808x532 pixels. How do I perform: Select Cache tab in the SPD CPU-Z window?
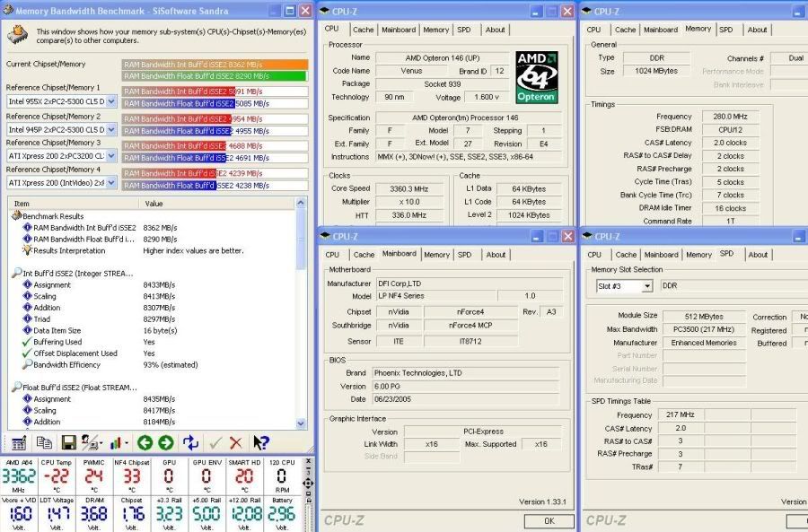[626, 255]
